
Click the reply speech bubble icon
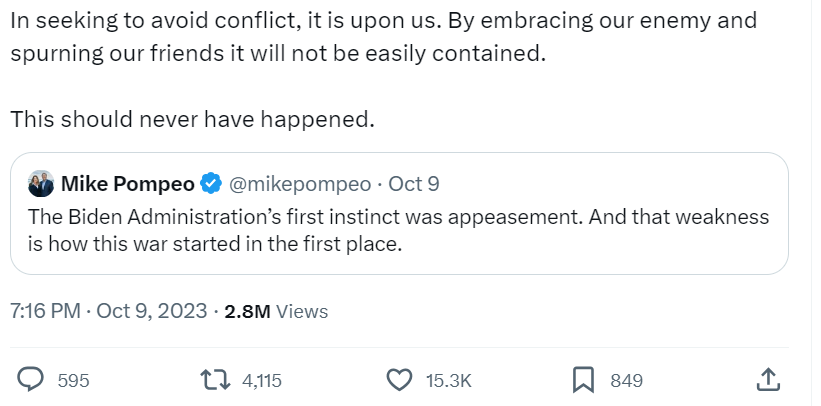pyautogui.click(x=32, y=380)
